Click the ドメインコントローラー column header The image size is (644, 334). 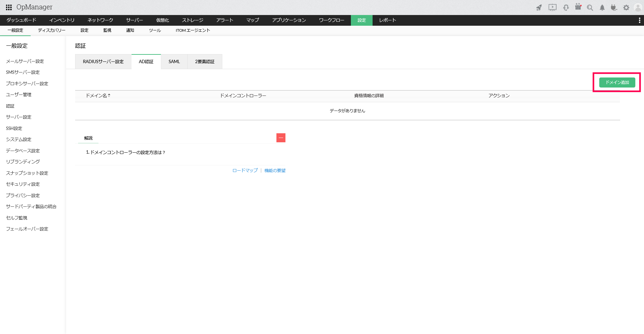coord(243,96)
